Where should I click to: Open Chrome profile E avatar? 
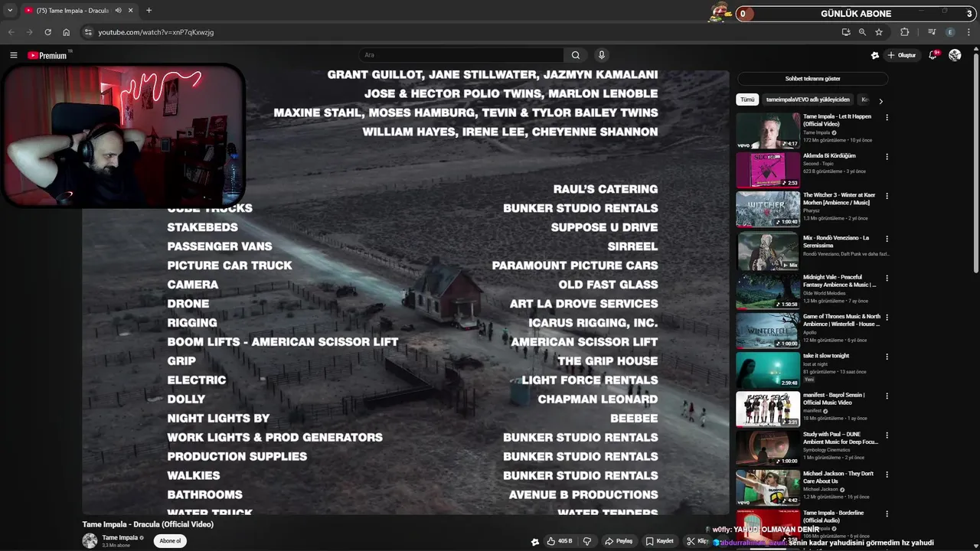pyautogui.click(x=950, y=32)
